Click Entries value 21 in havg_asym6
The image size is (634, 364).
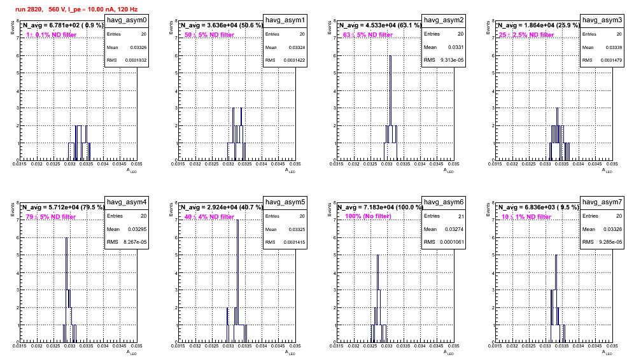coord(461,216)
